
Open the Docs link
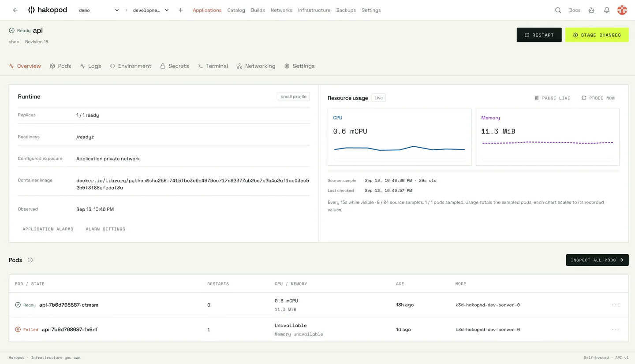click(575, 10)
